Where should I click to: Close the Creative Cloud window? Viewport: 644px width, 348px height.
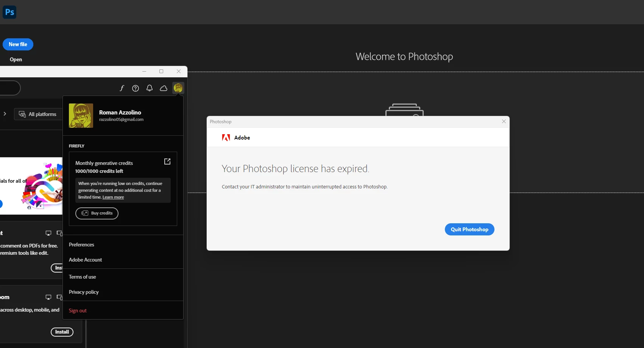pos(179,71)
